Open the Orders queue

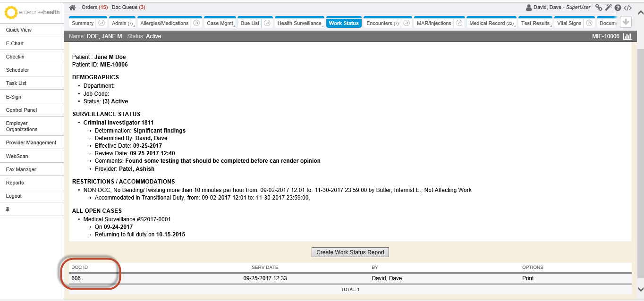point(94,8)
